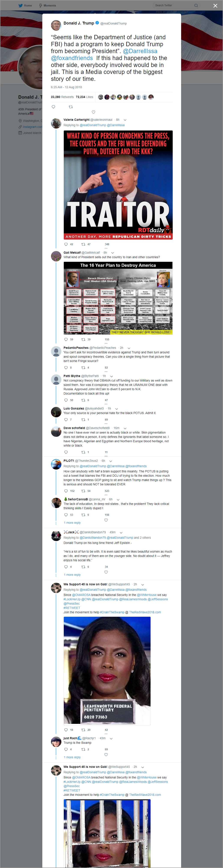The height and width of the screenshot is (868, 223).
Task: Like the just Rach reply
Action: click(x=106, y=754)
